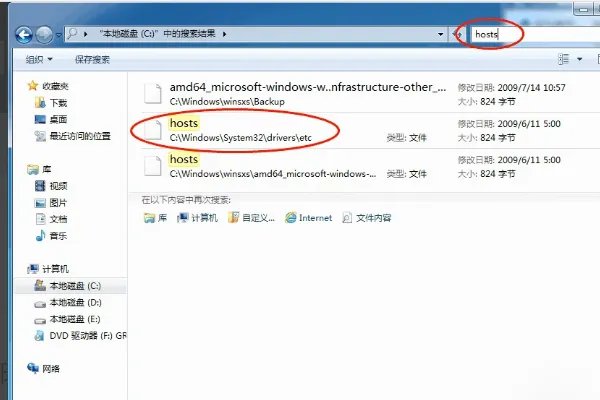The width and height of the screenshot is (600, 400).
Task: Click file icon of System32 hosts result
Action: (153, 130)
